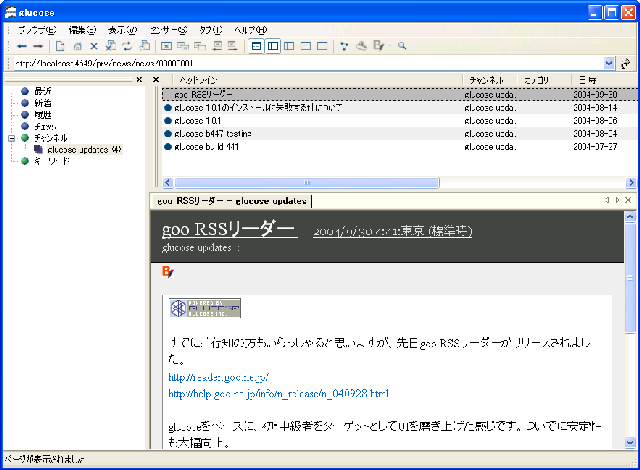This screenshot has height=470, width=640.
Task: Go back with the left arrow toolbar icon
Action: point(22,46)
